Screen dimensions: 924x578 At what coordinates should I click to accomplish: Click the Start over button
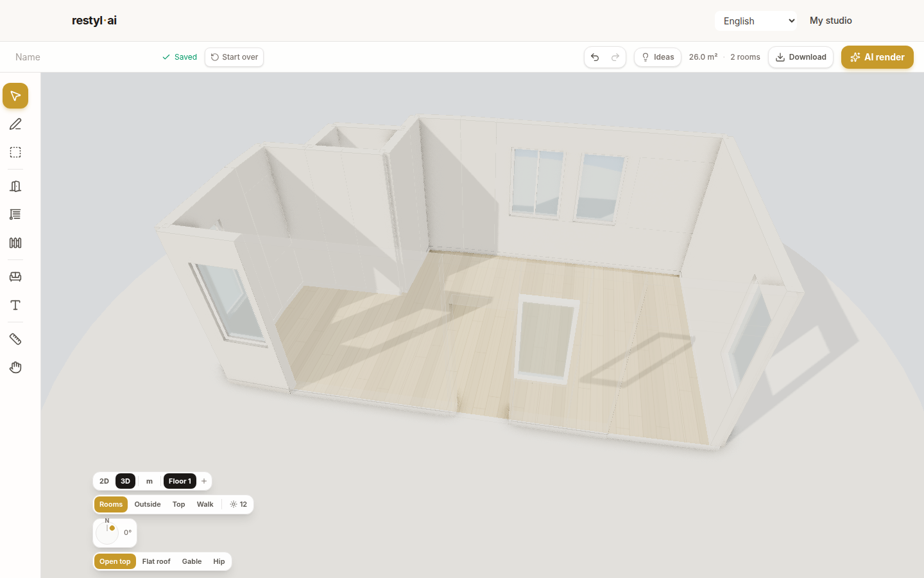[234, 57]
